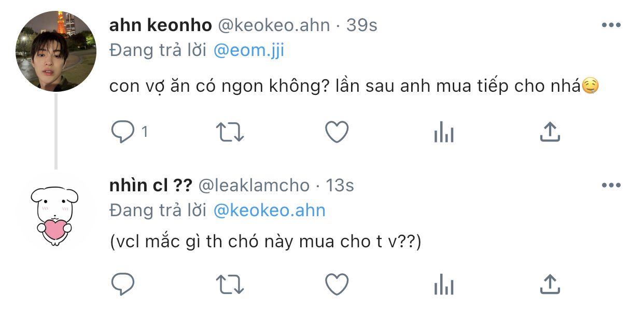This screenshot has width=644, height=309.
Task: Open the @keokeo.ahn mention link
Action: [270, 210]
